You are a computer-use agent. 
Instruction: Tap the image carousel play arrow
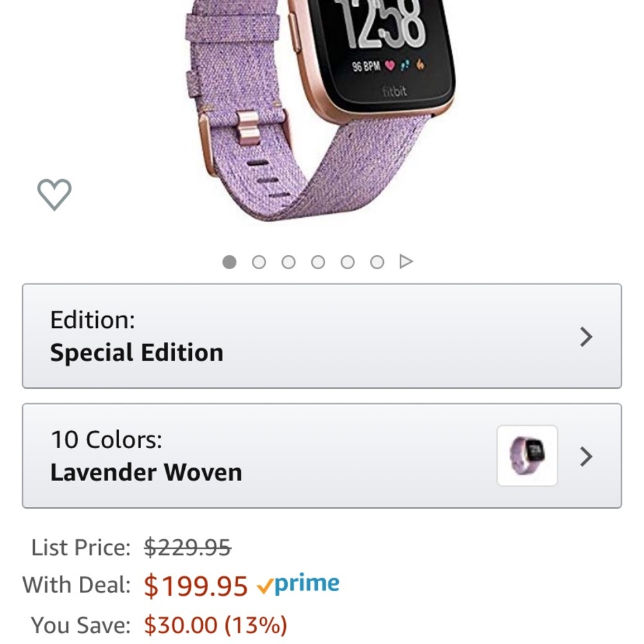click(x=406, y=261)
